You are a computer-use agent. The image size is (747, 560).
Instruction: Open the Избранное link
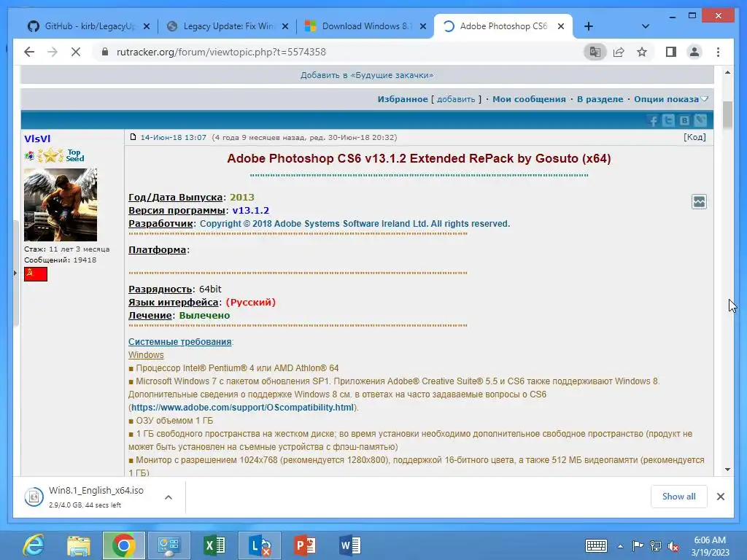(x=403, y=99)
